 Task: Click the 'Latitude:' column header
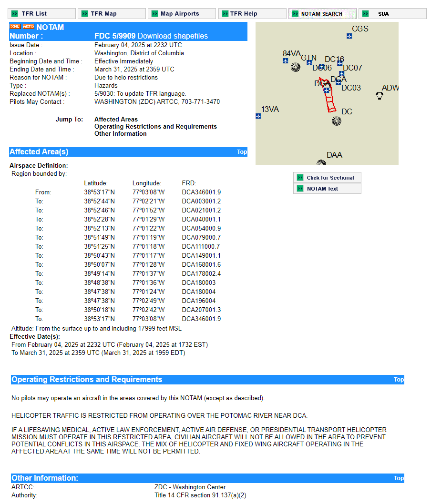tap(96, 183)
